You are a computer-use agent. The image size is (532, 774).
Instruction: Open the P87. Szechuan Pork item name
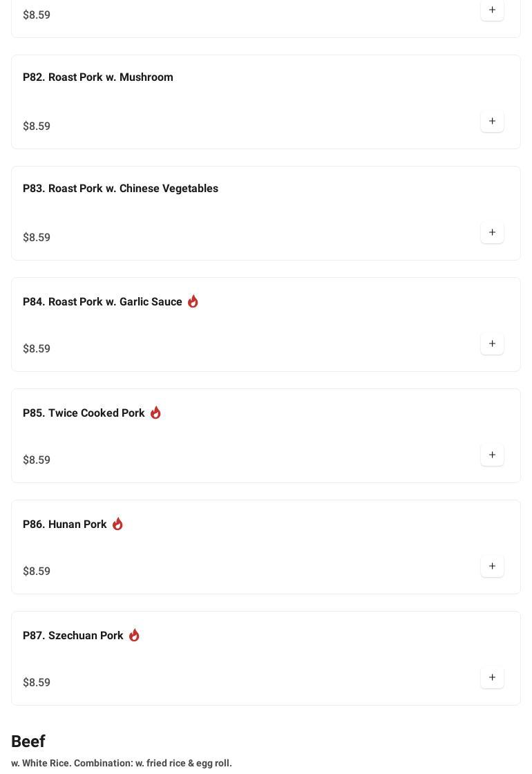73,636
